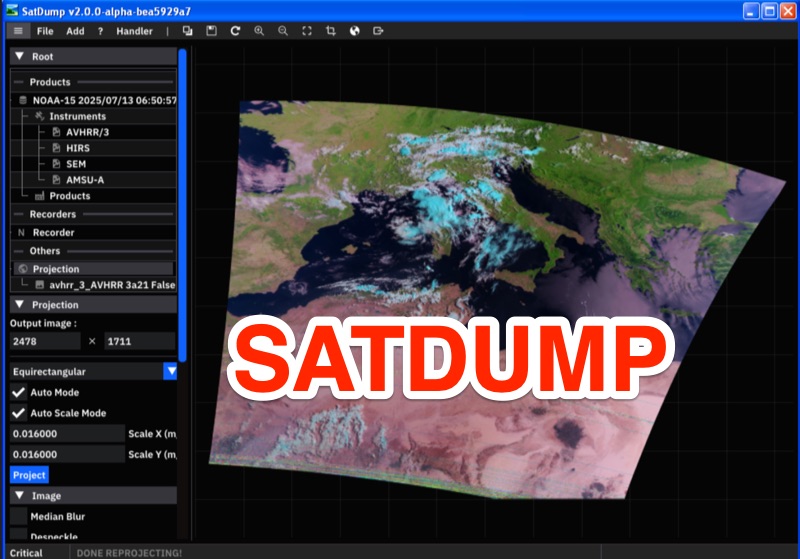Open the question mark help menu

click(101, 31)
